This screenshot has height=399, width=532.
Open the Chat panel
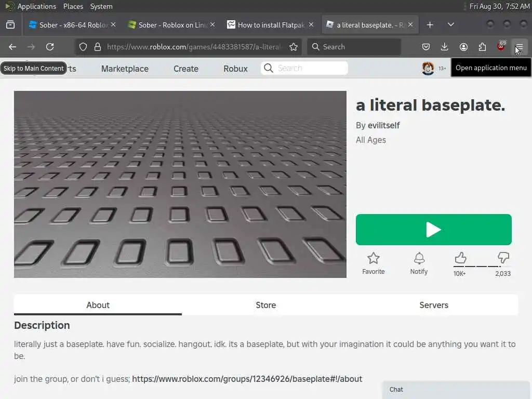coord(456,390)
